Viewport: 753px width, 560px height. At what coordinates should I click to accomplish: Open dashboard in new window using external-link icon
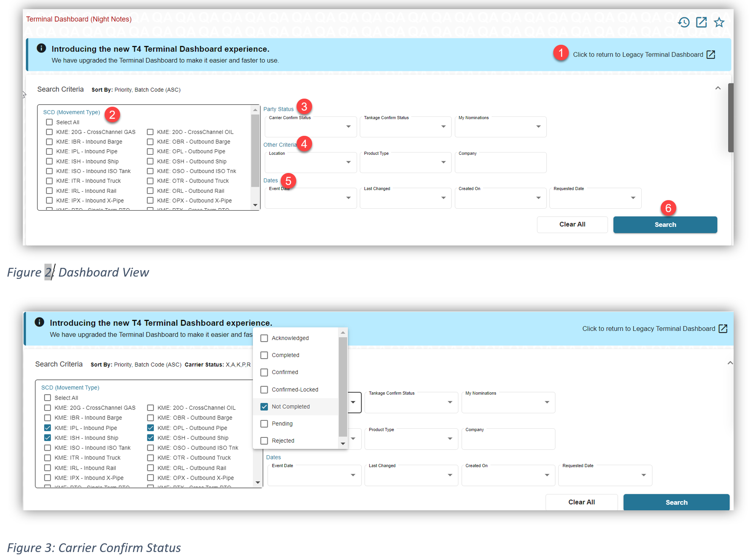coord(701,22)
